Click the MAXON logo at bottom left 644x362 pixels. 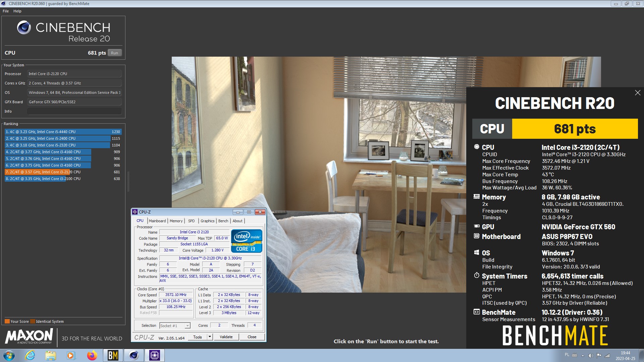[29, 336]
